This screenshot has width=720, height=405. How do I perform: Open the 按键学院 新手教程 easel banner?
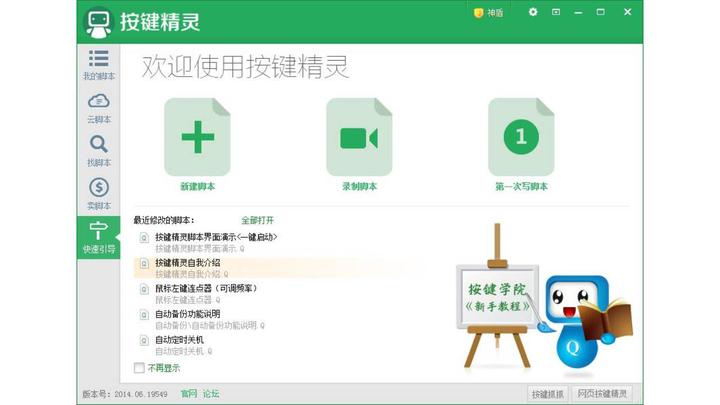(x=497, y=298)
